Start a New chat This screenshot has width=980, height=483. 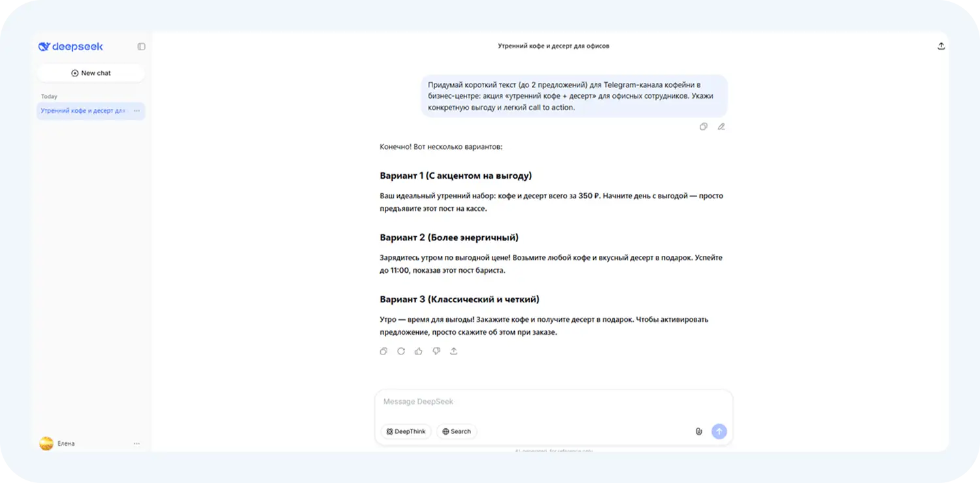91,72
